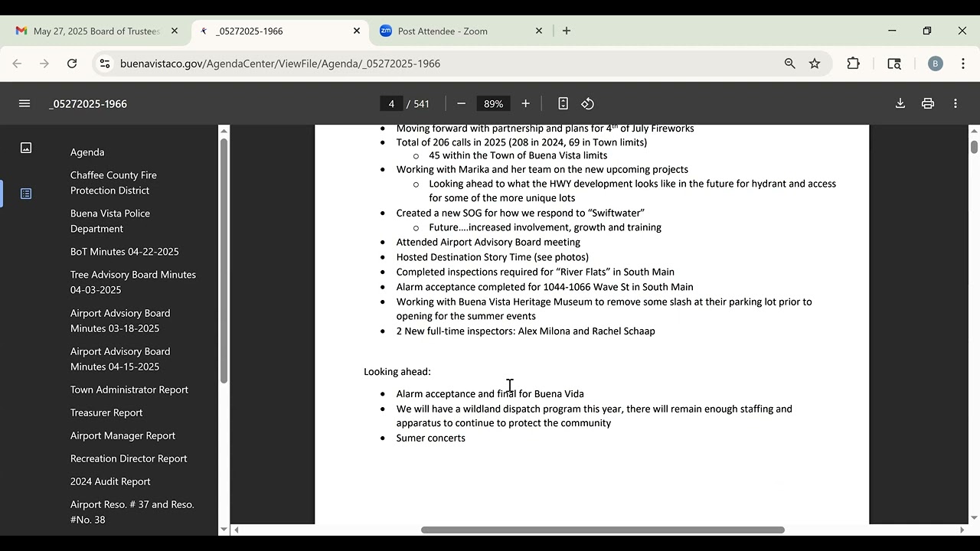Minimize the Chrome window
The image size is (980, 551).
[892, 31]
